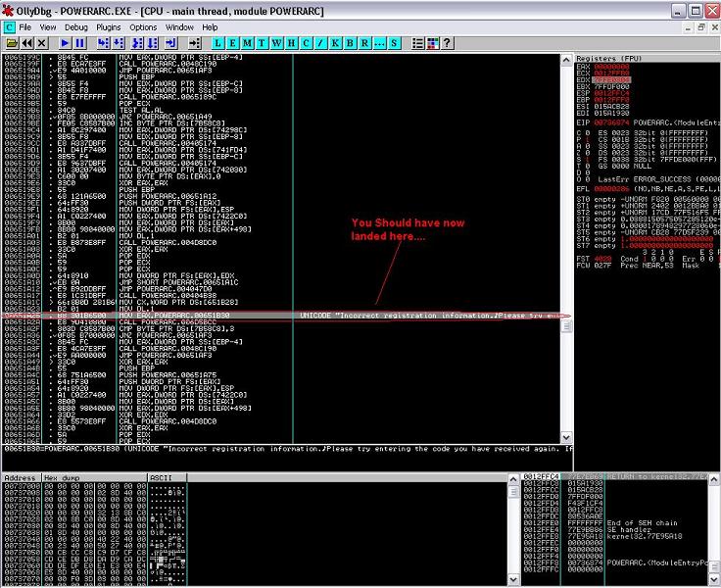Show Run trace with ... button
The image size is (721, 588).
[380, 43]
